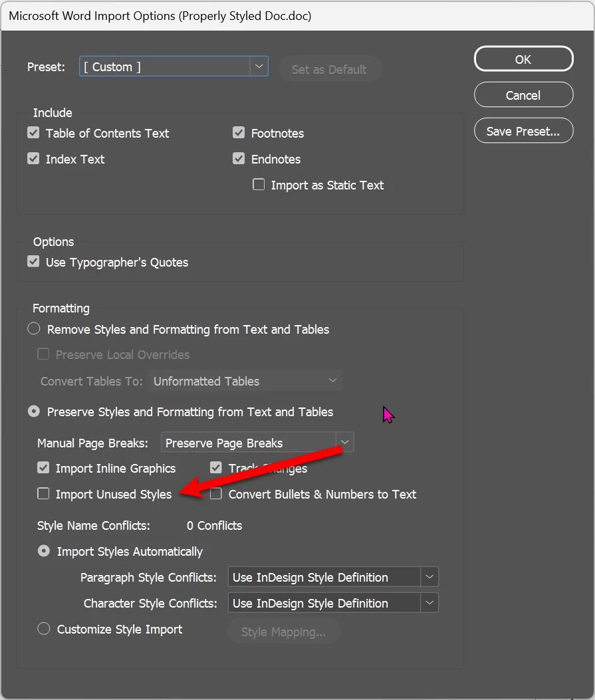Uncheck Table of Contents Text

pos(33,132)
